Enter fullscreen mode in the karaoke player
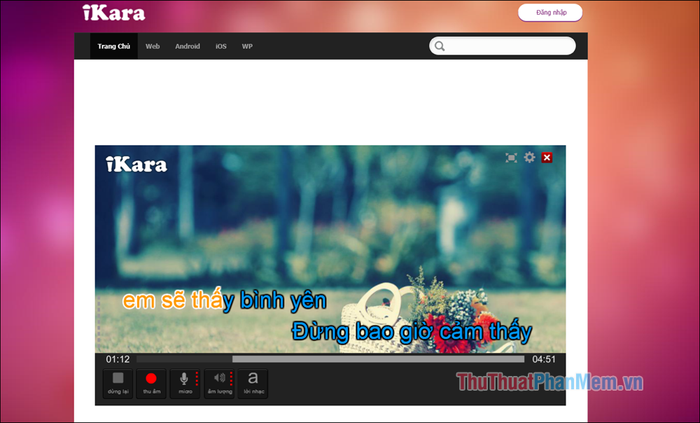700x423 pixels. point(512,157)
